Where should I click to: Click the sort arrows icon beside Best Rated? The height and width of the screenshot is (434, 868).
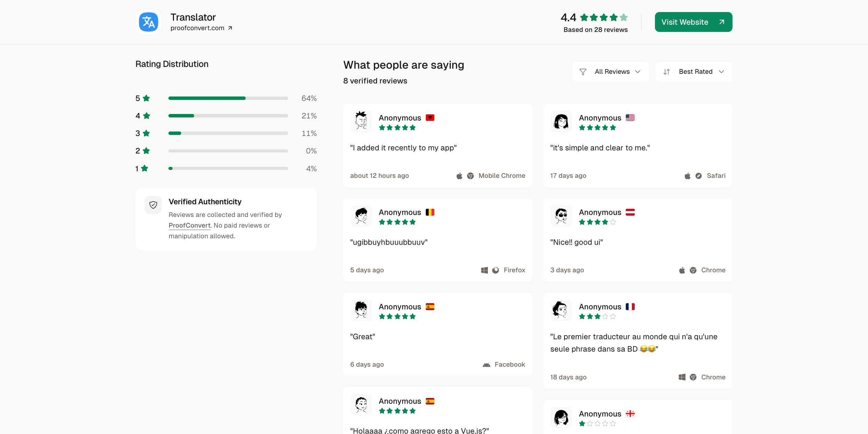667,71
